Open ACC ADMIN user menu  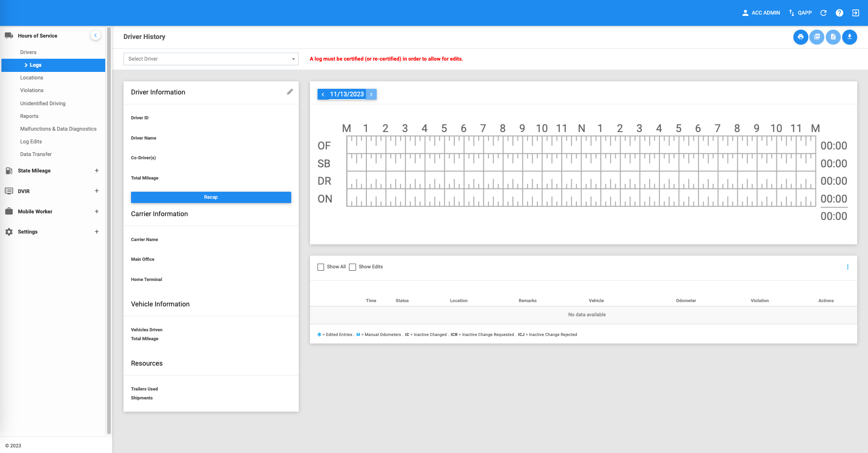click(x=761, y=13)
